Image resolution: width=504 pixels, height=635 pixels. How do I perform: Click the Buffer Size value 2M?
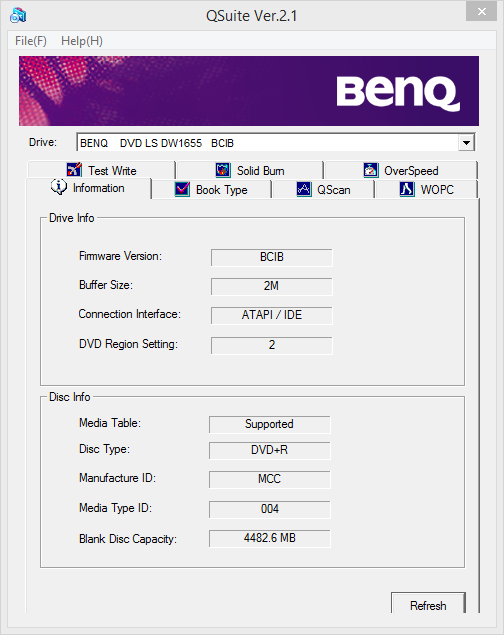tap(272, 286)
